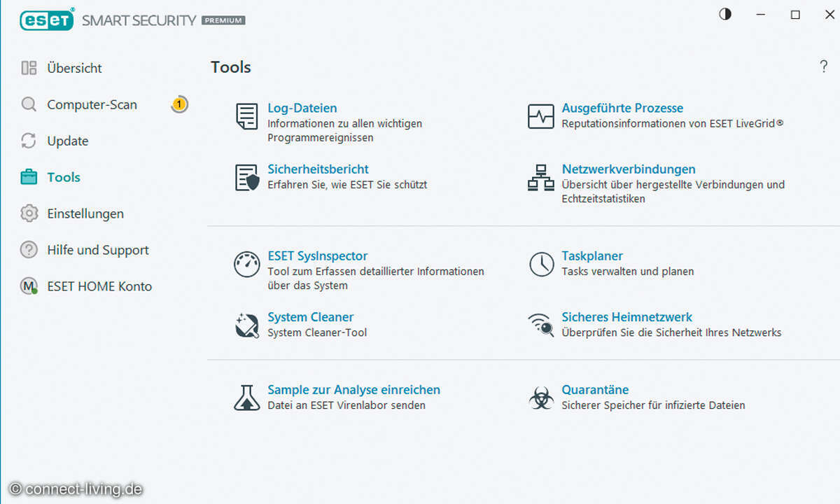The height and width of the screenshot is (504, 840).
Task: Click 'Sicherer Speicher für infizierte Dateien' text
Action: coord(653,405)
